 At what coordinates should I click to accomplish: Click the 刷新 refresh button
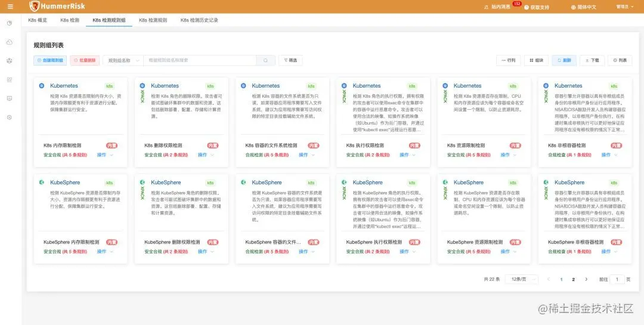[x=564, y=60]
